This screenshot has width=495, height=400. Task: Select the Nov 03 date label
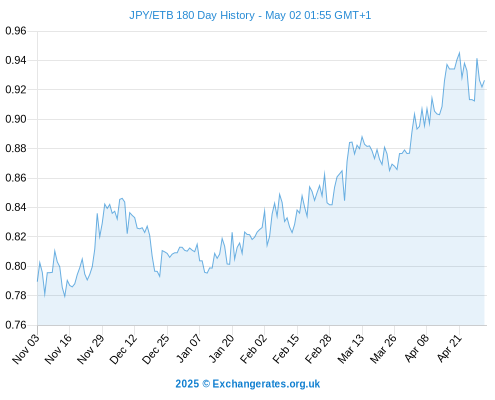(x=26, y=349)
